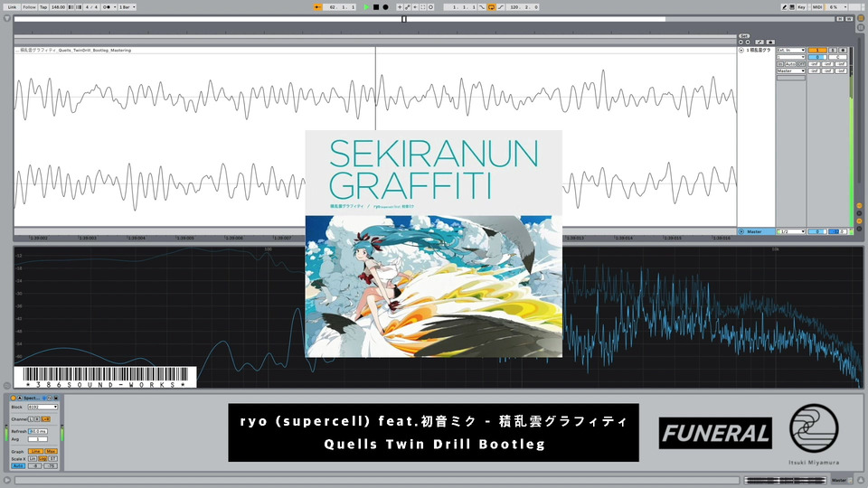Image resolution: width=868 pixels, height=488 pixels.
Task: Click the 148.00 tempo field
Action: tap(58, 7)
